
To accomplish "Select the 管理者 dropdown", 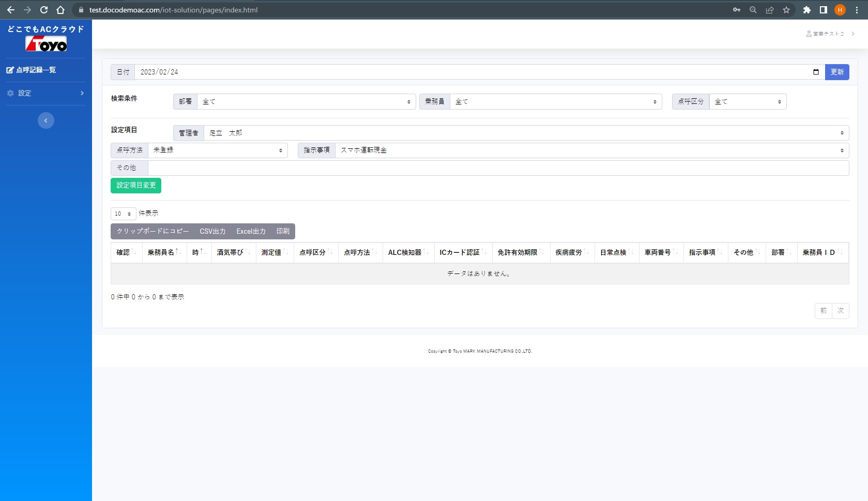I will click(526, 133).
